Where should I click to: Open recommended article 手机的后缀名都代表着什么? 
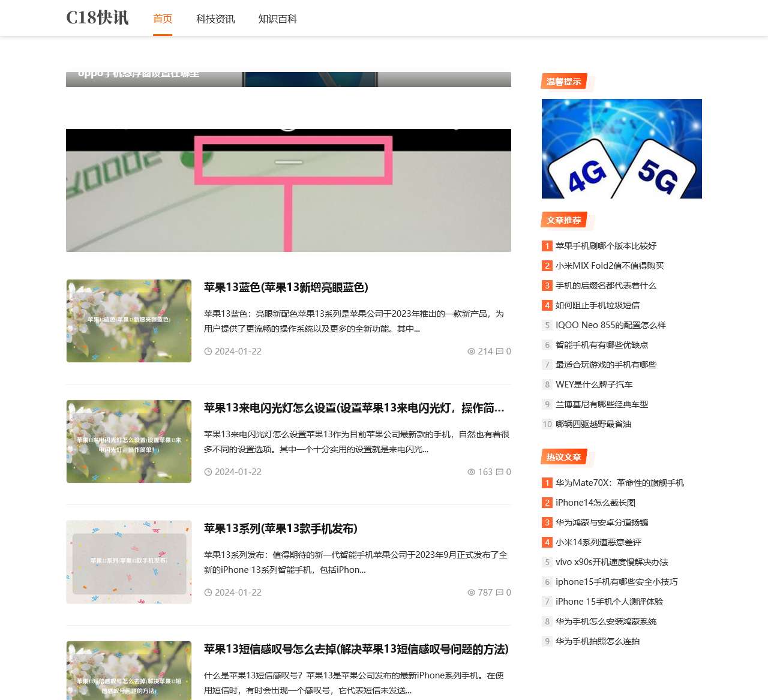point(606,286)
